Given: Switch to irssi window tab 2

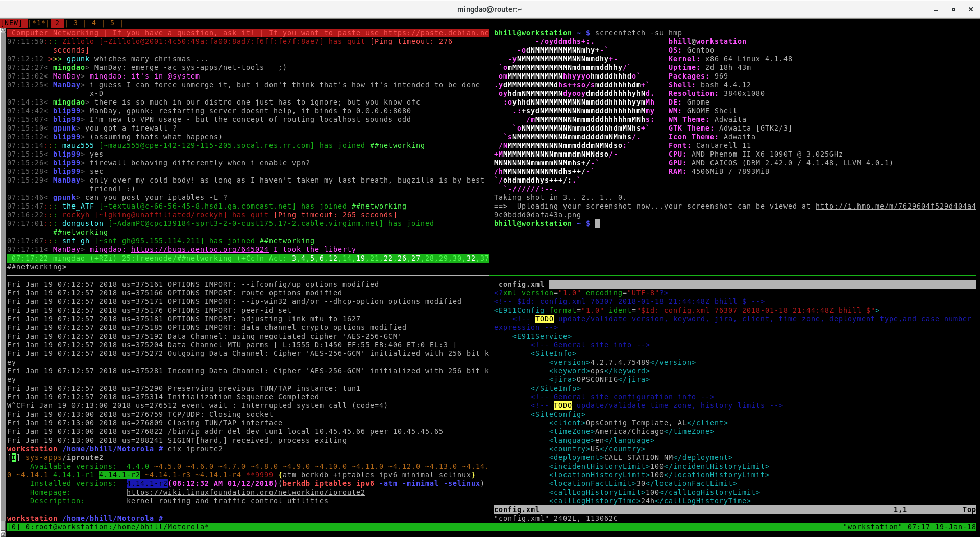Looking at the screenshot, I should pyautogui.click(x=57, y=23).
